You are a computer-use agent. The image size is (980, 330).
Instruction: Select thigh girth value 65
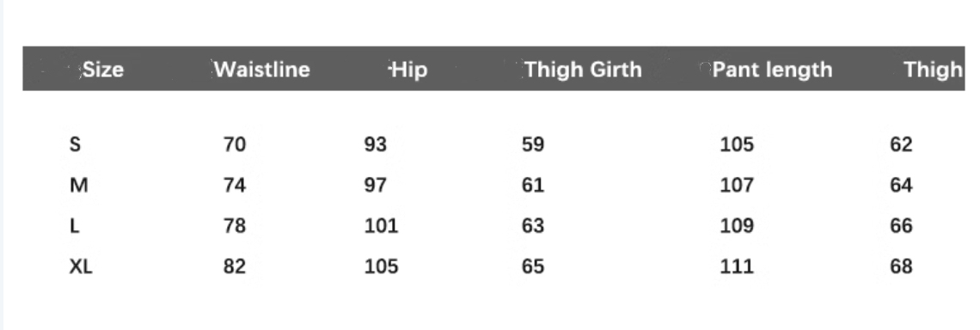point(533,267)
